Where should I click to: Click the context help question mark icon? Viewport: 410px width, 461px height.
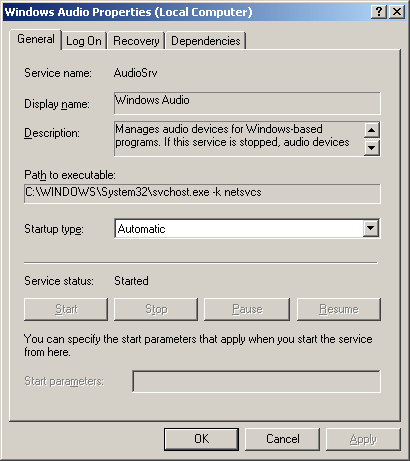(379, 12)
